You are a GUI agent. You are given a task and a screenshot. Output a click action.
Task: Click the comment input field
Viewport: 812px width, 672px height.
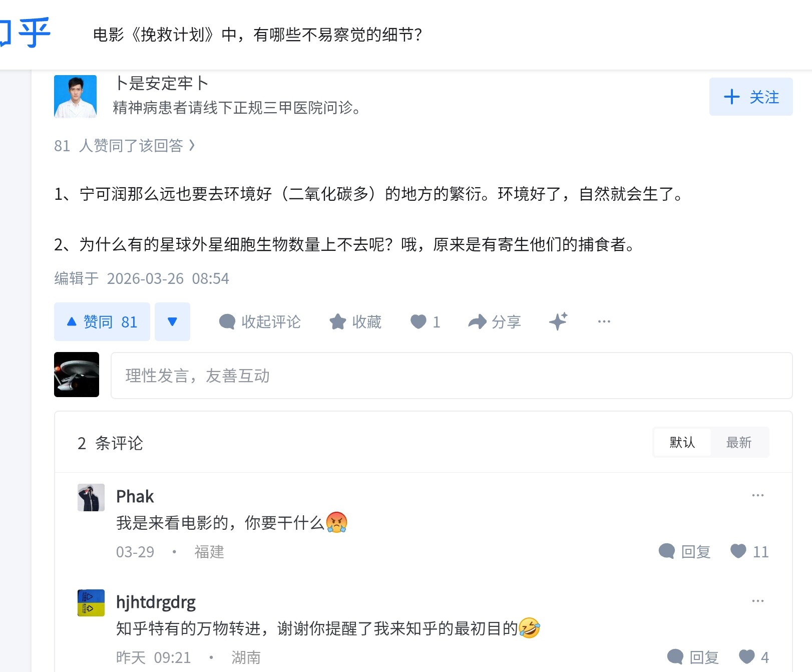coord(451,376)
